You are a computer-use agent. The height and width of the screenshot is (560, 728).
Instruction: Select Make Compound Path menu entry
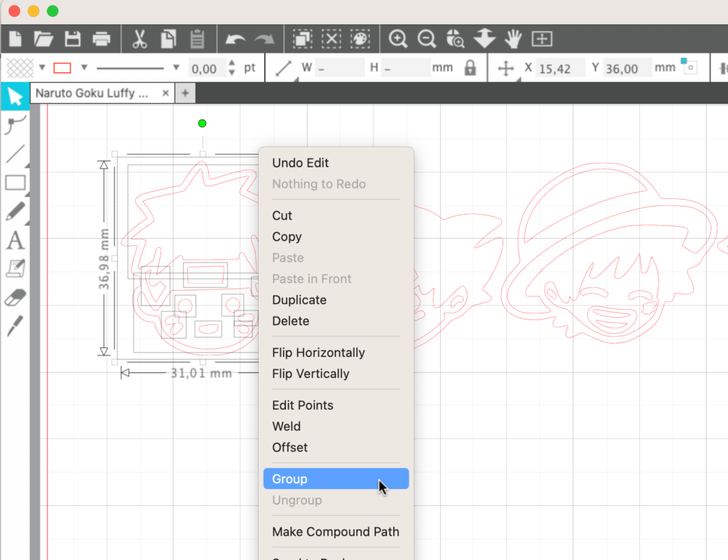336,532
